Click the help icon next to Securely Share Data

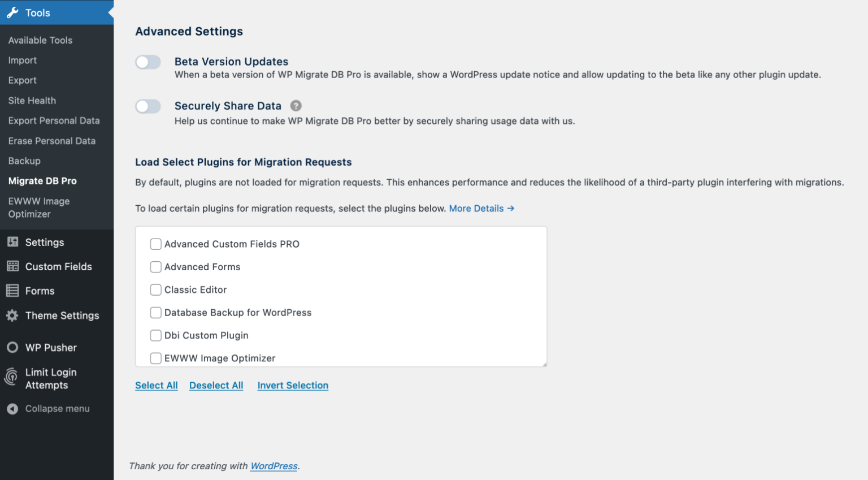tap(296, 105)
